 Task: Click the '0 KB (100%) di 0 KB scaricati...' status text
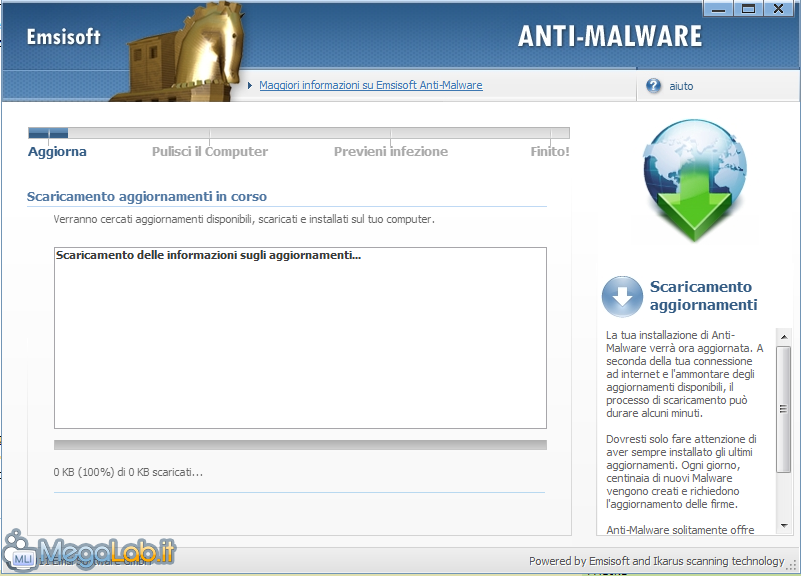pyautogui.click(x=128, y=472)
